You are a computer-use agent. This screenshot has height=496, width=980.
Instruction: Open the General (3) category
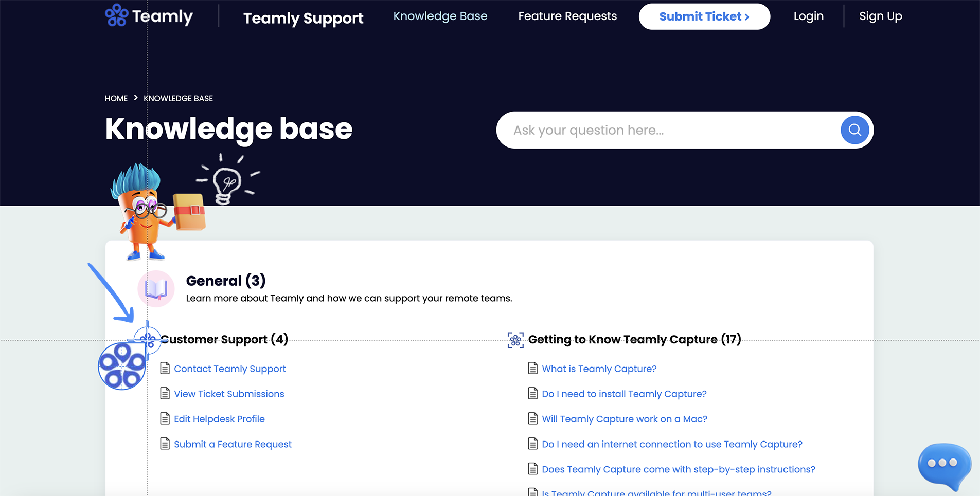coord(225,281)
